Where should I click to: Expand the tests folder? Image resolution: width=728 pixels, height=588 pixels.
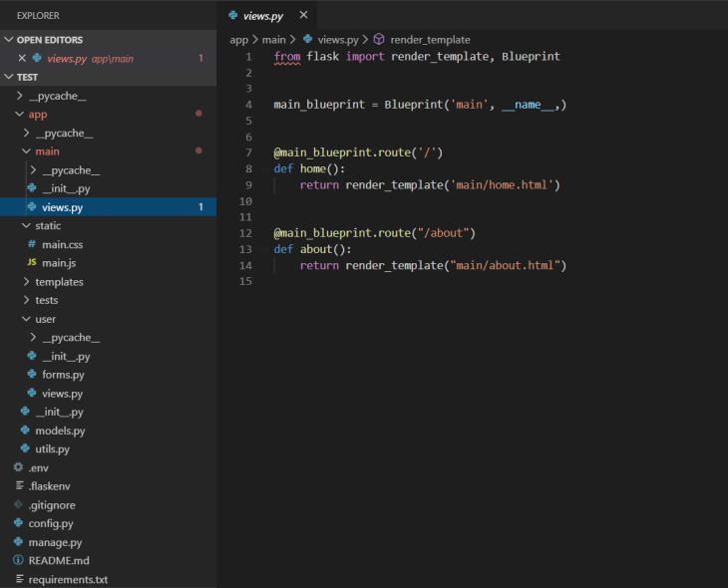[x=46, y=300]
